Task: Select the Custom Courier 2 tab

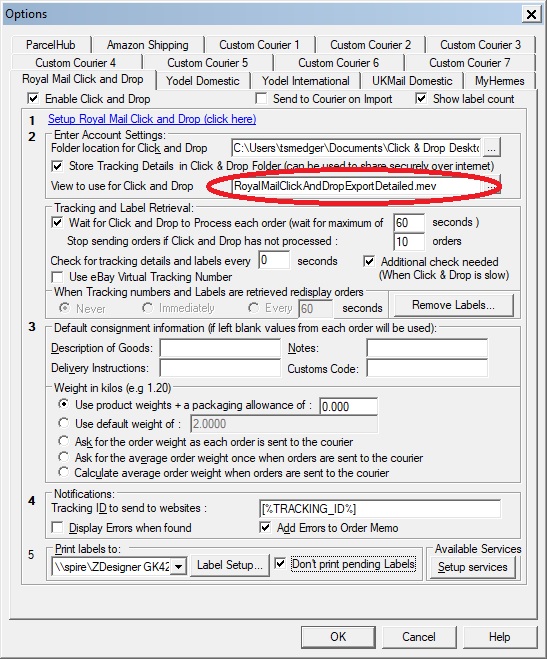Action: pos(370,45)
